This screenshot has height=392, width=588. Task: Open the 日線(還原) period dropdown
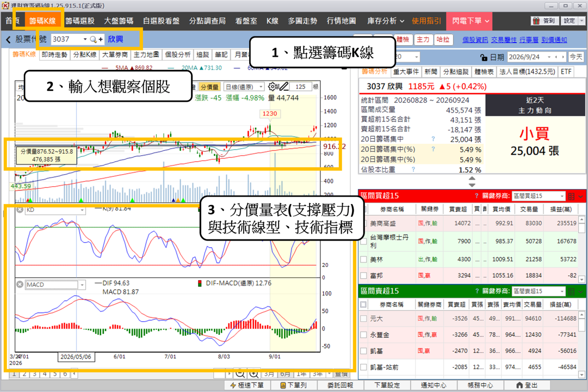point(261,87)
